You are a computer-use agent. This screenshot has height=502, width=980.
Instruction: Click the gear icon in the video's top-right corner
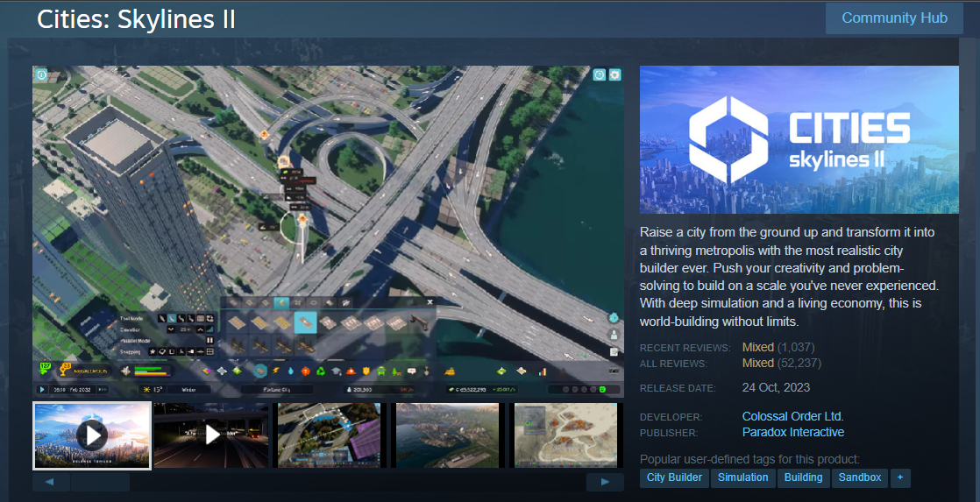point(615,75)
